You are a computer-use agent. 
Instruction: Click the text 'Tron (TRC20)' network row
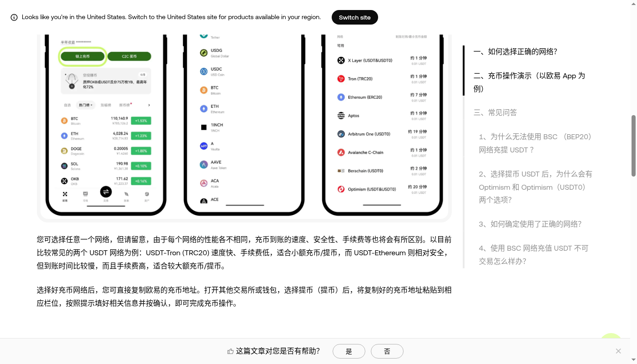click(360, 79)
